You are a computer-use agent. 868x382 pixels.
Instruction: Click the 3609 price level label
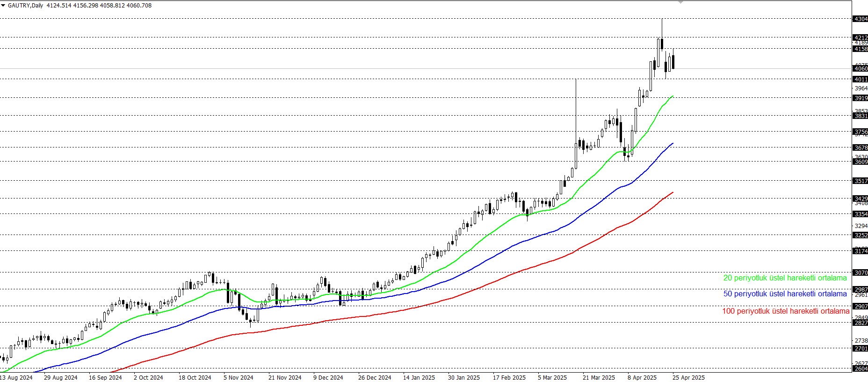861,162
